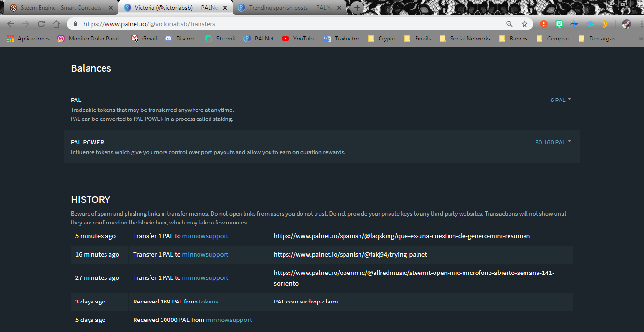The width and height of the screenshot is (644, 332).
Task: Click minnowsupport link in 5 minutes ago row
Action: 205,236
